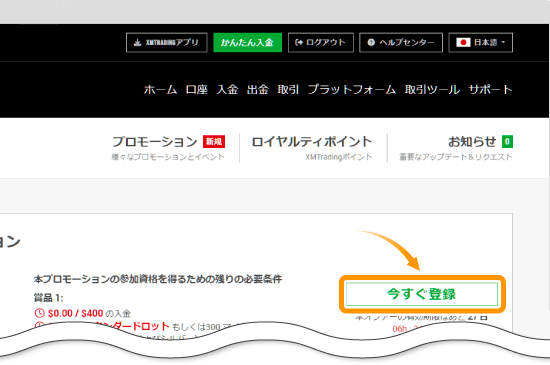Select the ロイヤルティポイント tab
The height and width of the screenshot is (365, 550).
[312, 148]
